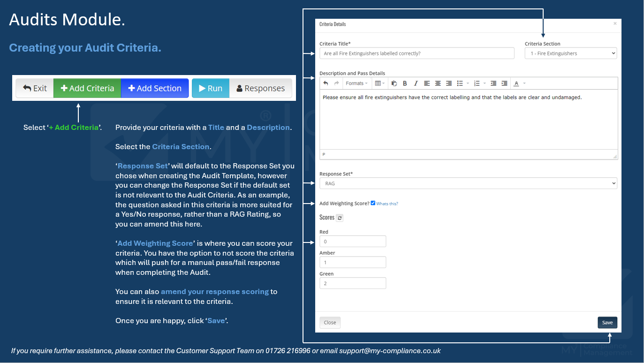Viewport: 644px width, 363px height.
Task: Click the editor resize handle in the corner
Action: [614, 156]
